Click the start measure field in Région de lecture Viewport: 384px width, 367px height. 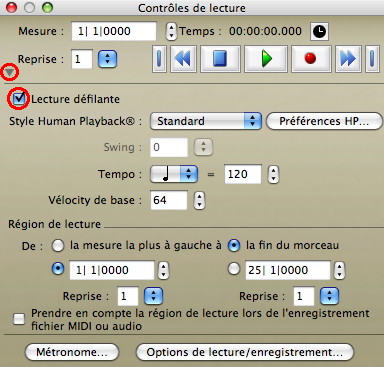112,270
